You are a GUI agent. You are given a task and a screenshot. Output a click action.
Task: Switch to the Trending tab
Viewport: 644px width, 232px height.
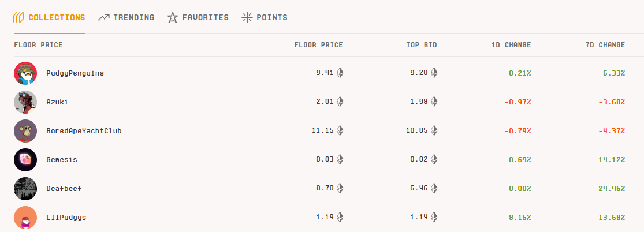point(126,18)
